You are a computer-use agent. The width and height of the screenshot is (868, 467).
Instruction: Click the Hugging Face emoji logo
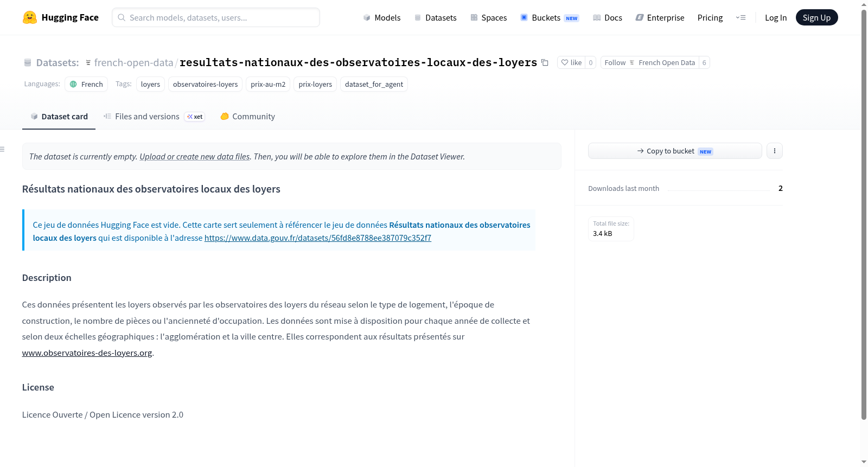(30, 17)
